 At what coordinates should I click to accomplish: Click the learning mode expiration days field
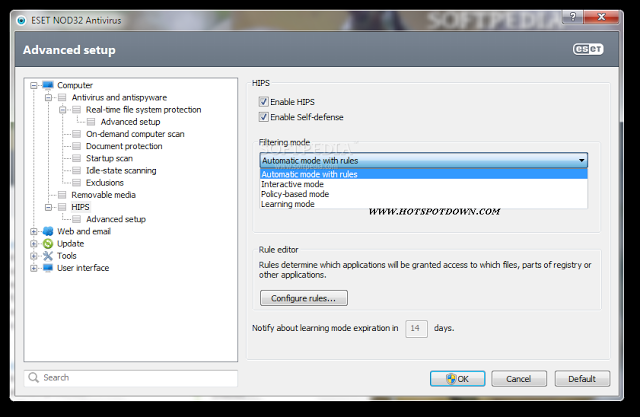[416, 328]
